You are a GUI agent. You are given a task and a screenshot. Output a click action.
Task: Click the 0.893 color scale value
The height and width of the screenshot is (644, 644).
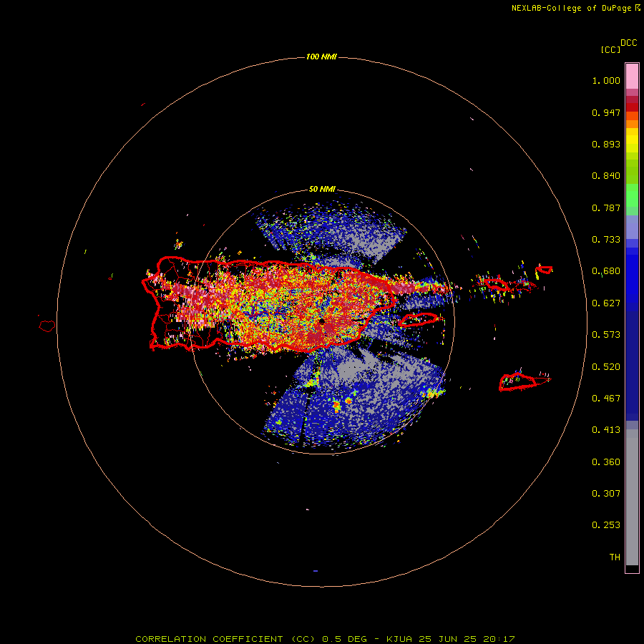click(606, 144)
